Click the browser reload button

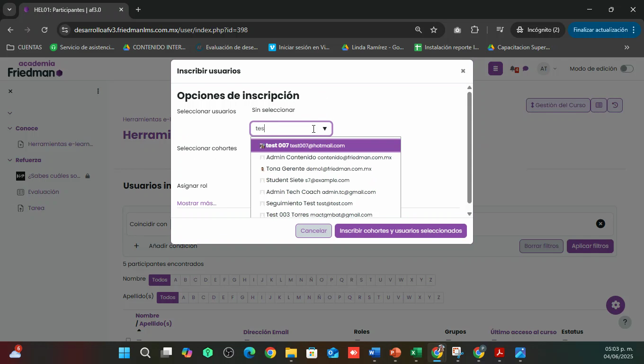(x=45, y=30)
